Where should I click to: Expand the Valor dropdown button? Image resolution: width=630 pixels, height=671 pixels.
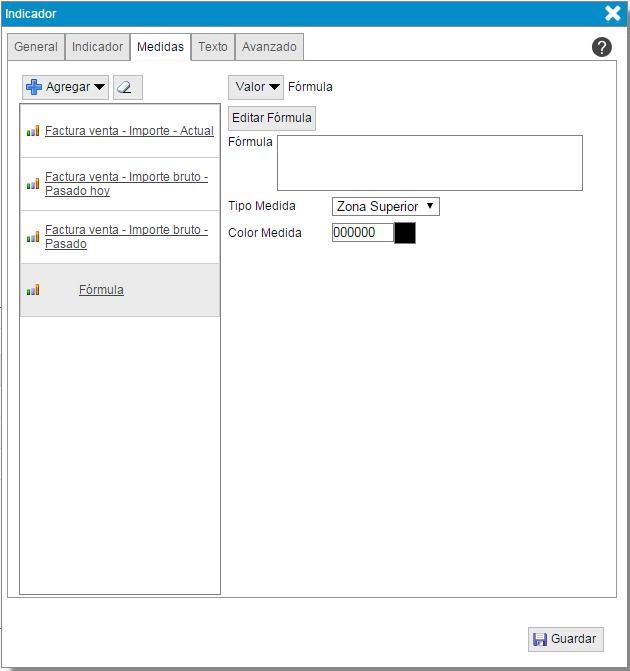256,87
